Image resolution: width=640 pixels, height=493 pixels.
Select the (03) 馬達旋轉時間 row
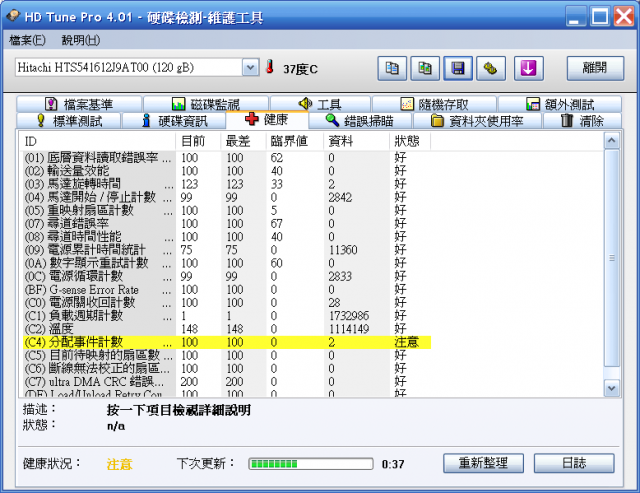[227, 184]
